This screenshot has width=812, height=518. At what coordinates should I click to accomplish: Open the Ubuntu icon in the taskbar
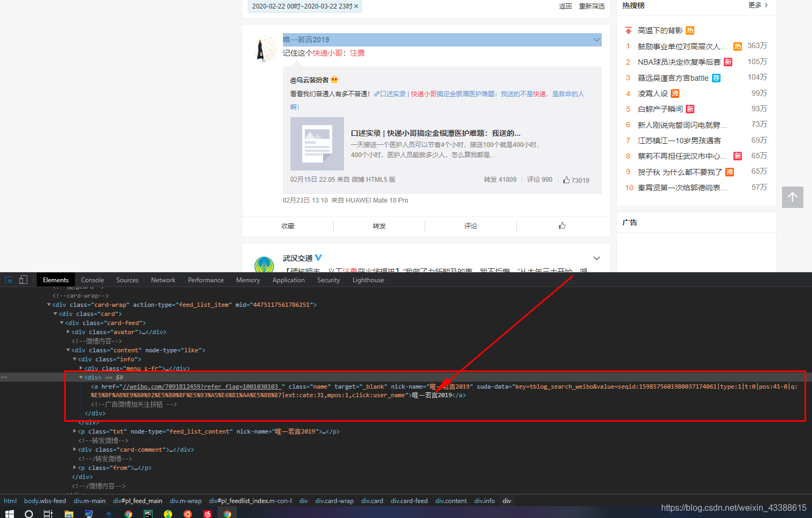click(188, 514)
